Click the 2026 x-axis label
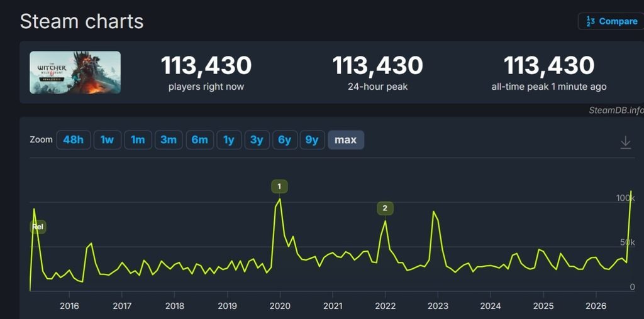This screenshot has width=644, height=319. [x=596, y=306]
